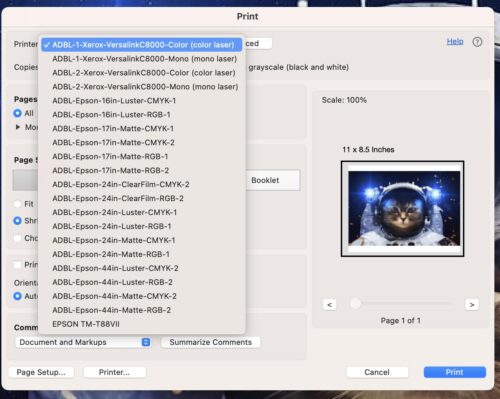Viewport: 500px width, 399px height.
Task: Pick ADBL-Epson-17in-Matte-RGB-2
Action: pos(142,171)
